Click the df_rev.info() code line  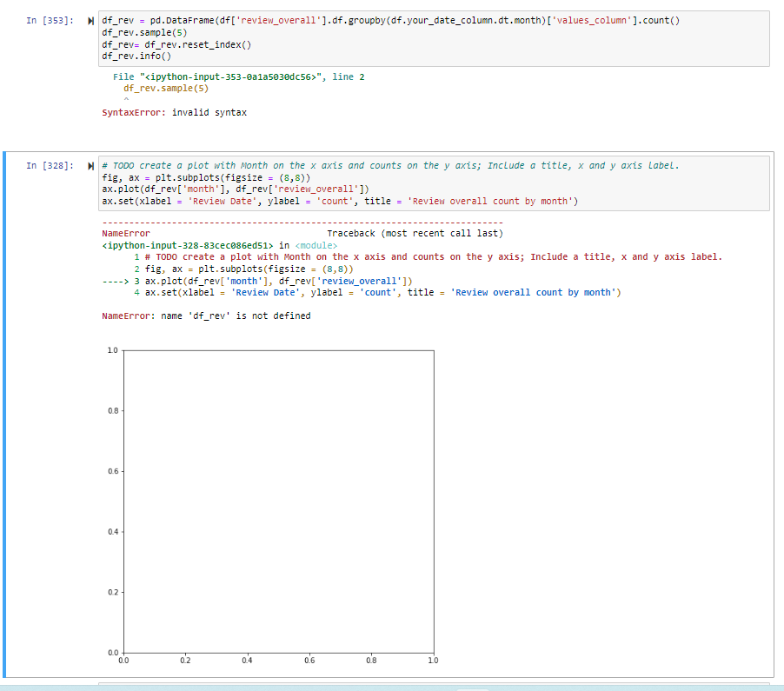136,56
